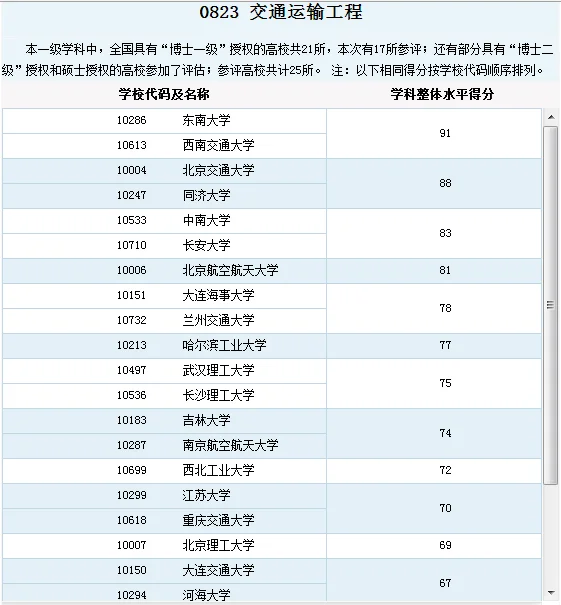Select the 东南大学 row

click(x=164, y=121)
